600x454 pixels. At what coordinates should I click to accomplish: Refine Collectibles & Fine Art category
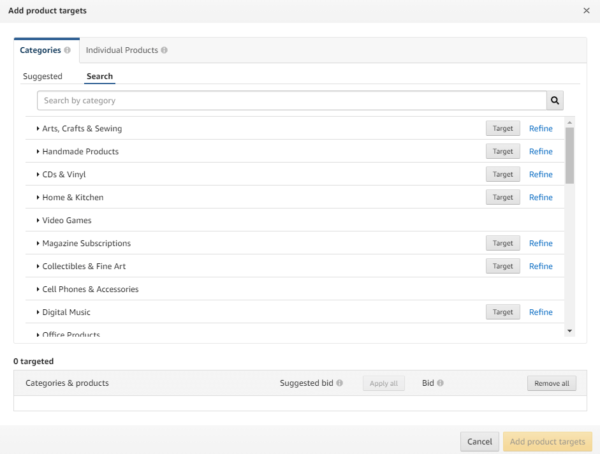coord(541,266)
